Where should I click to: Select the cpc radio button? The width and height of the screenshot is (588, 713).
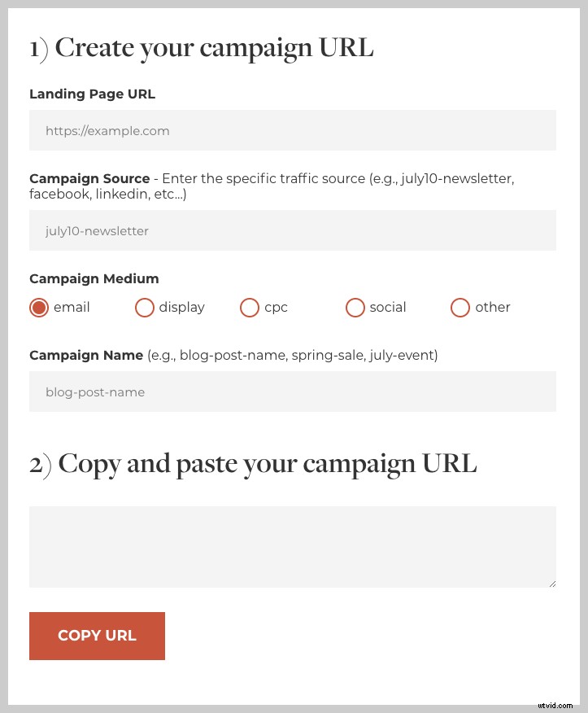250,308
